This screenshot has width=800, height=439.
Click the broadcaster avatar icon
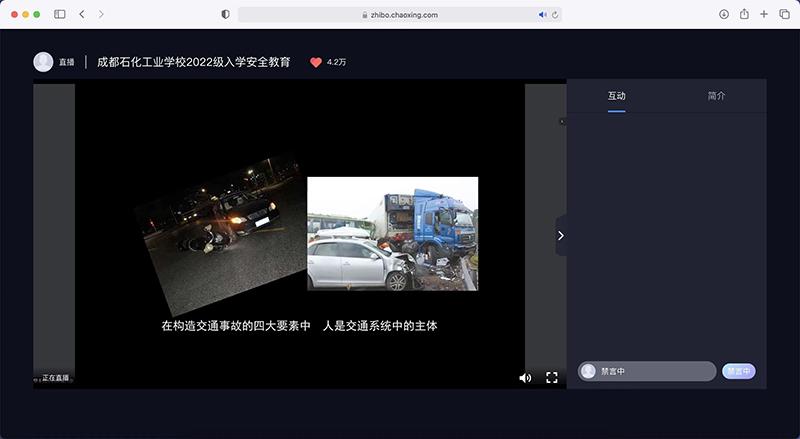point(43,62)
